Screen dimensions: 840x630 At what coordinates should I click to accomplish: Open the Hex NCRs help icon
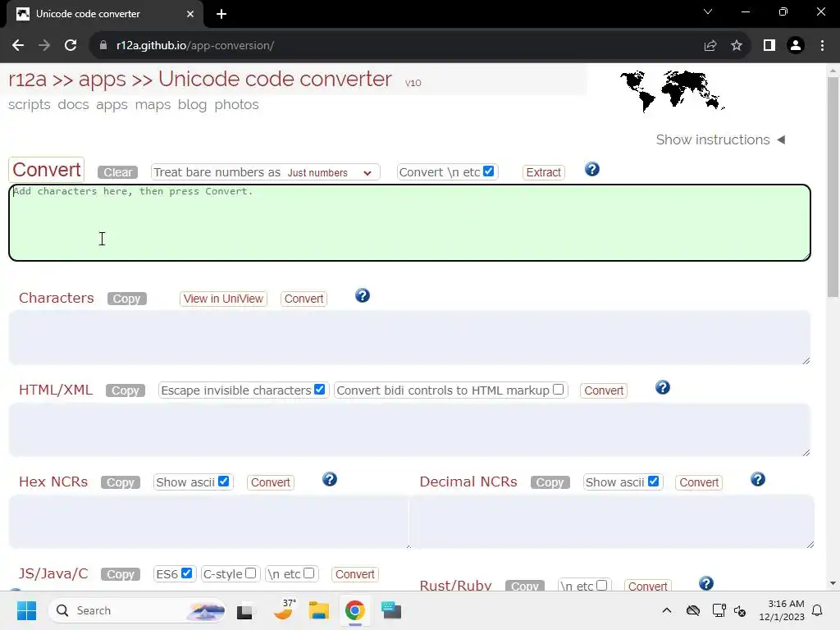[x=330, y=479]
